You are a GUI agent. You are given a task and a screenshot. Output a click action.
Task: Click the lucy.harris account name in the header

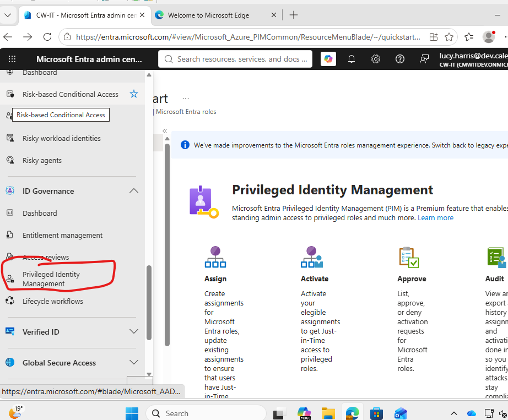[x=473, y=56]
